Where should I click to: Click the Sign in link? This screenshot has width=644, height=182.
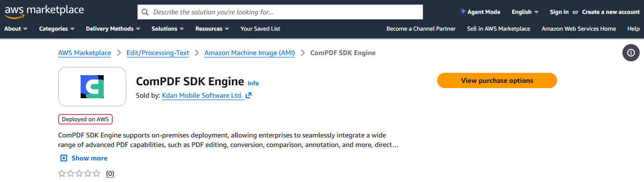[559, 12]
